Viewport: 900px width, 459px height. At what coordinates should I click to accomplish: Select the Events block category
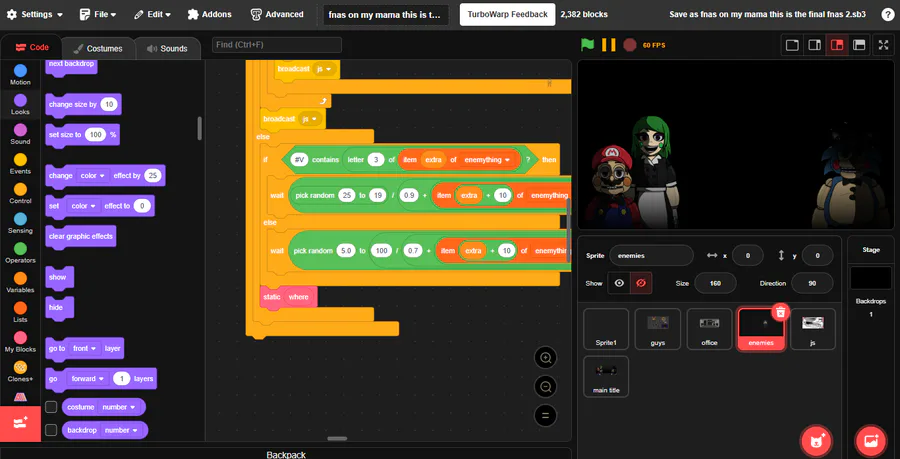(x=20, y=164)
